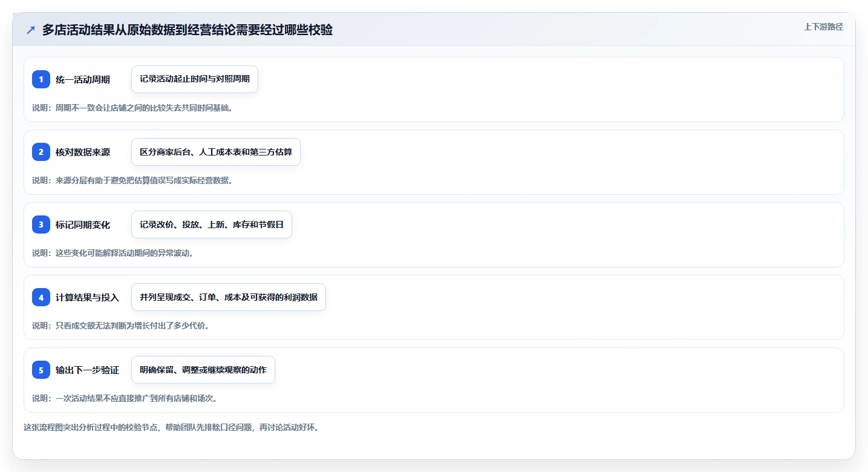868x472 pixels.
Task: Click the note 来源分层有助于避免把估算值误写成实际经营数据
Action: click(x=132, y=180)
